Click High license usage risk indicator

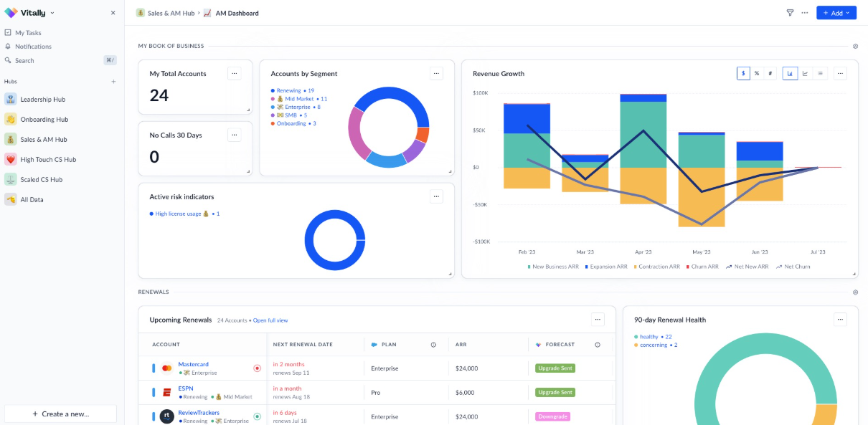184,214
